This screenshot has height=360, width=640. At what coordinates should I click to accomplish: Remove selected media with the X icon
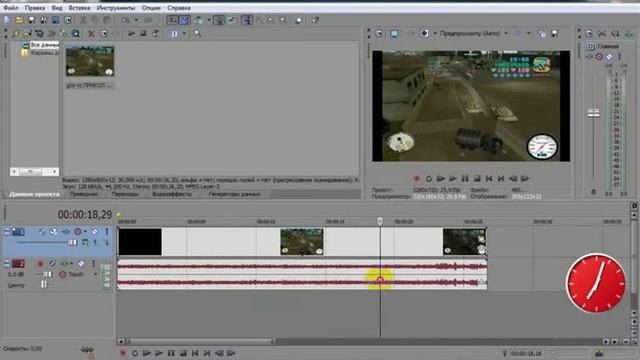91,33
